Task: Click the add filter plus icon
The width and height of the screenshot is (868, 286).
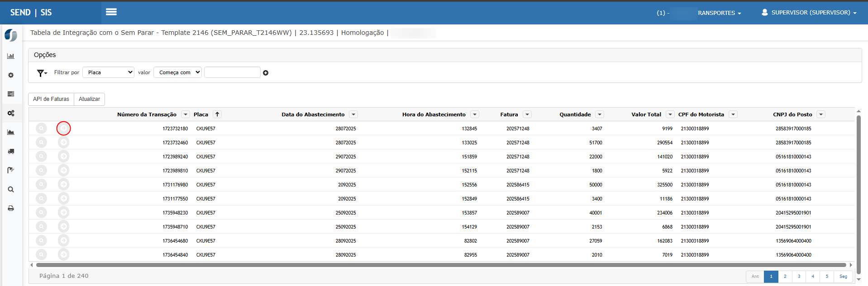Action: tap(266, 73)
